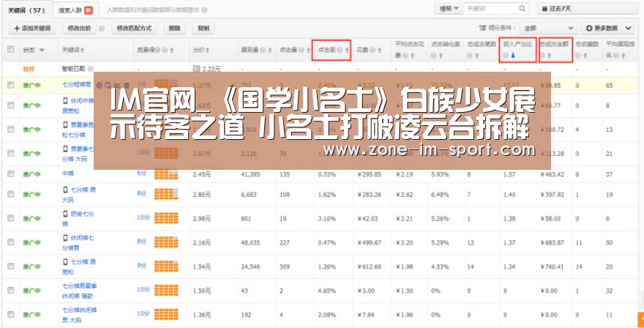The image size is (644, 328).
Task: Switch to the 搜索人群 tab
Action: [x=75, y=10]
